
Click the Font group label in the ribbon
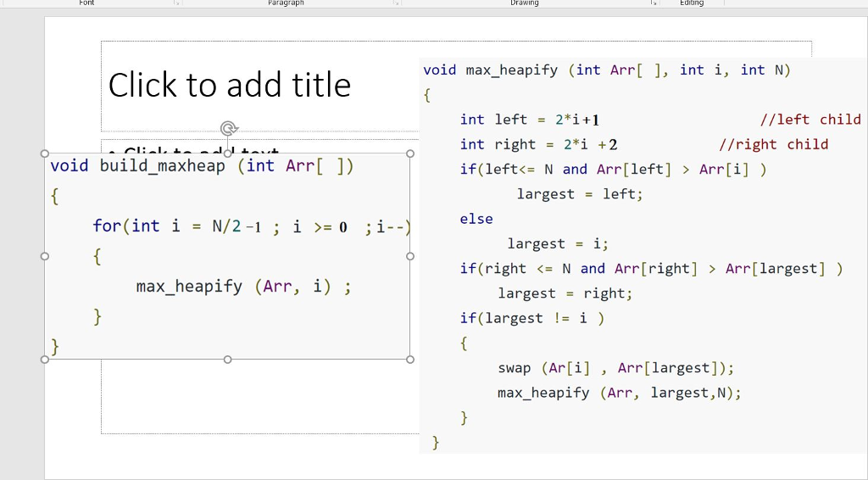87,3
